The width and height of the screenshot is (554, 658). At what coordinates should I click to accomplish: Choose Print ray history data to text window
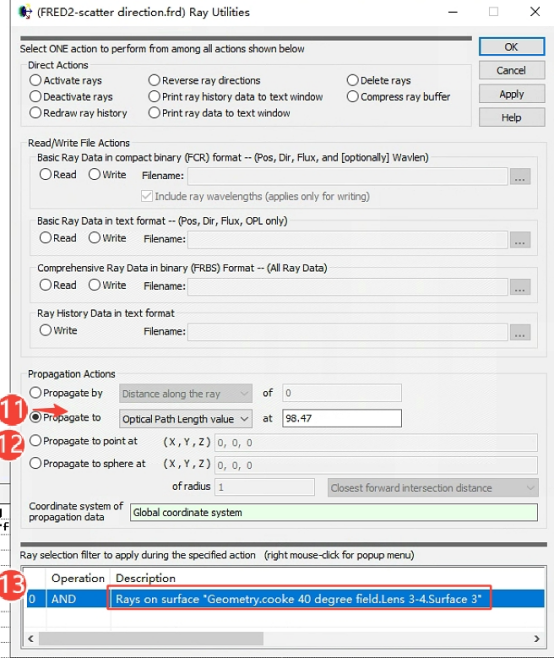[236, 97]
